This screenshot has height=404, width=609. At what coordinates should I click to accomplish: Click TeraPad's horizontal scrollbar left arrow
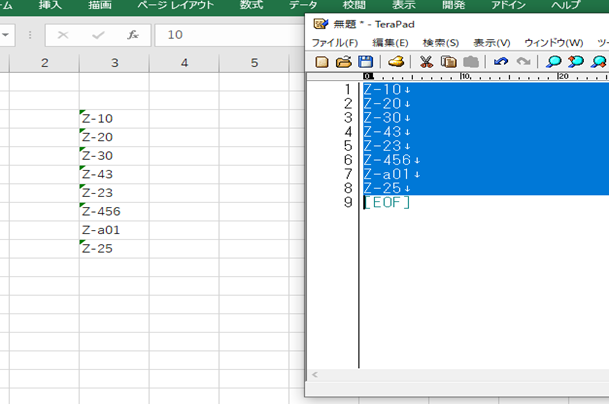pyautogui.click(x=315, y=375)
